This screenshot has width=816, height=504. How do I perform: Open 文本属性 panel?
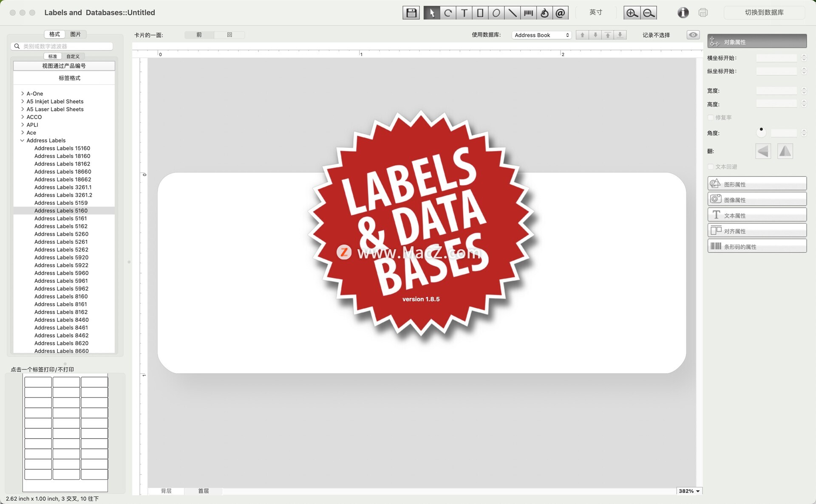[757, 215]
